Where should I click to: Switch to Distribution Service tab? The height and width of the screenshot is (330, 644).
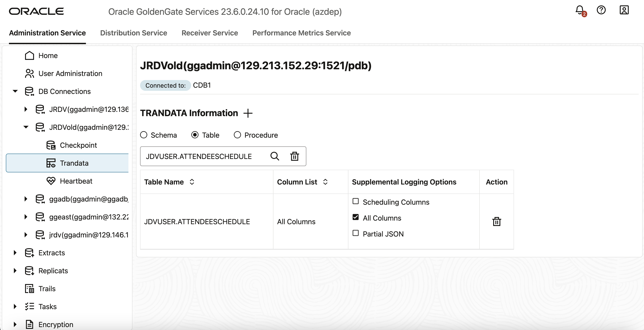[x=134, y=33]
